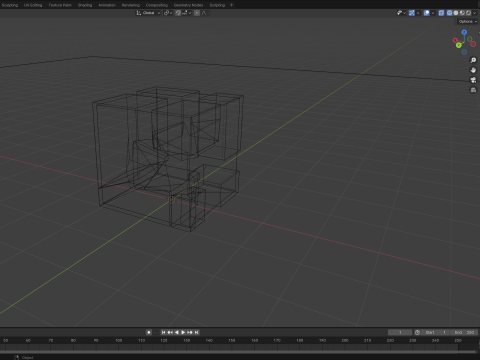
Task: Open the proportional editing falloff dropdown
Action: pyautogui.click(x=205, y=13)
